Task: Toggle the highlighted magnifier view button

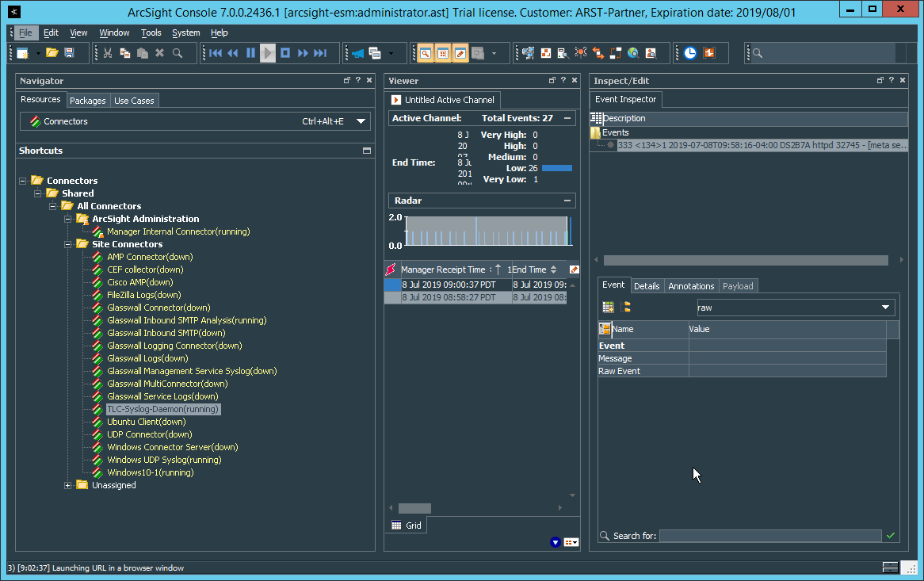Action: point(426,53)
